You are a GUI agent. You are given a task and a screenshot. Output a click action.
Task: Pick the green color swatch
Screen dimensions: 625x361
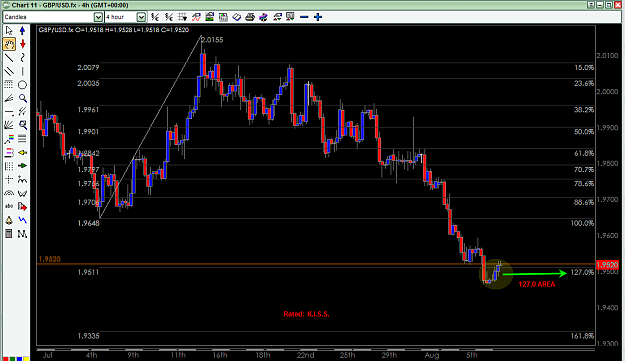[12, 359]
